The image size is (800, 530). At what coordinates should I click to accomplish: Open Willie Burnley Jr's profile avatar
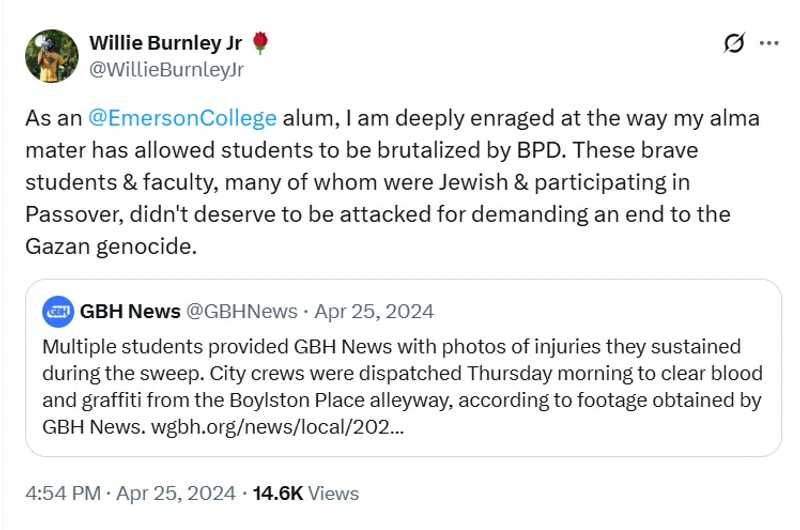tap(52, 56)
